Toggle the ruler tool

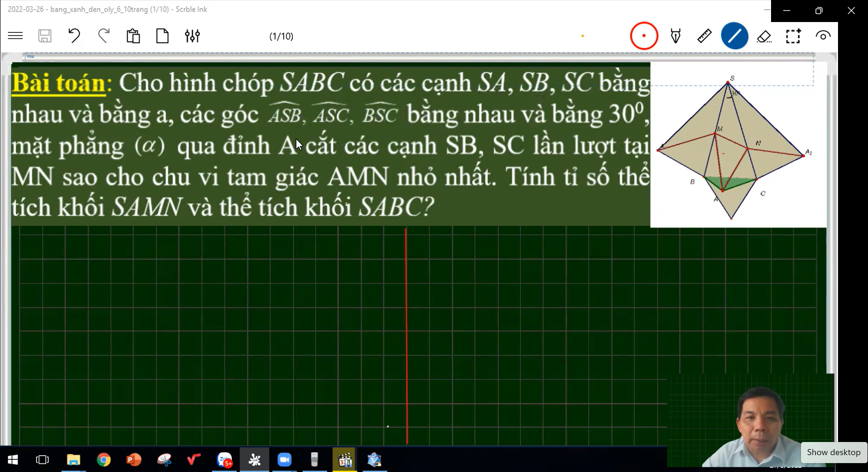(705, 36)
